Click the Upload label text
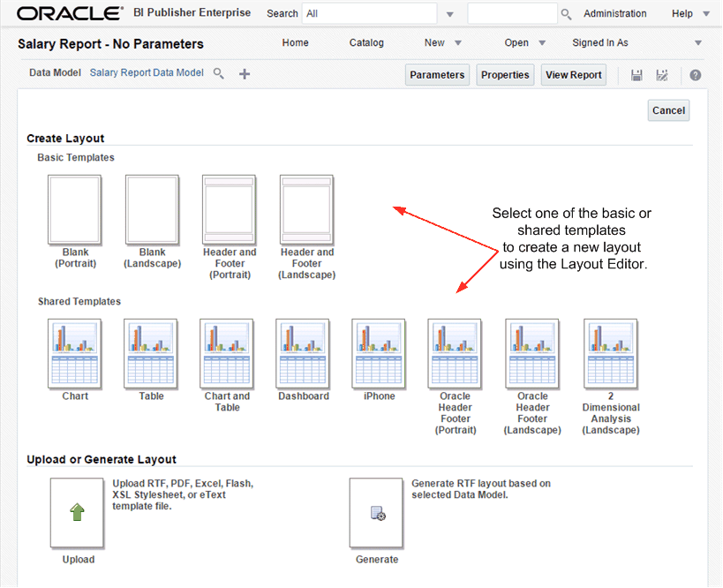 pos(79,559)
